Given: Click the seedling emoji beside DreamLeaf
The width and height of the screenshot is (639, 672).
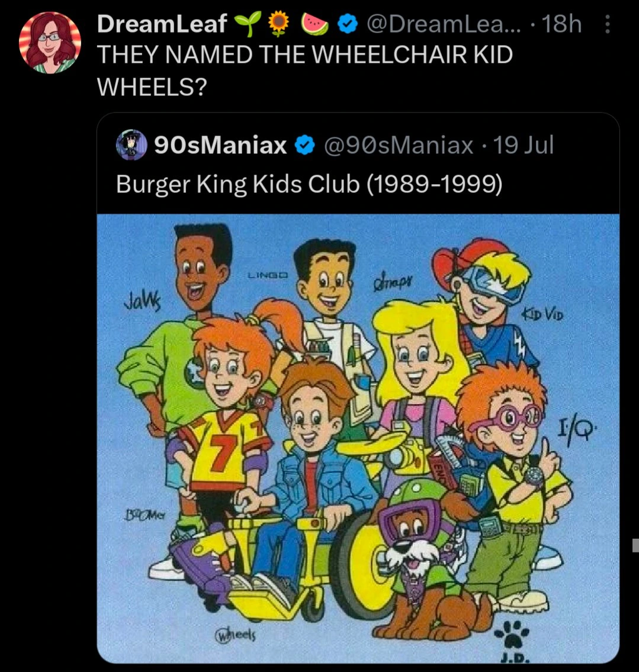Looking at the screenshot, I should 245,24.
